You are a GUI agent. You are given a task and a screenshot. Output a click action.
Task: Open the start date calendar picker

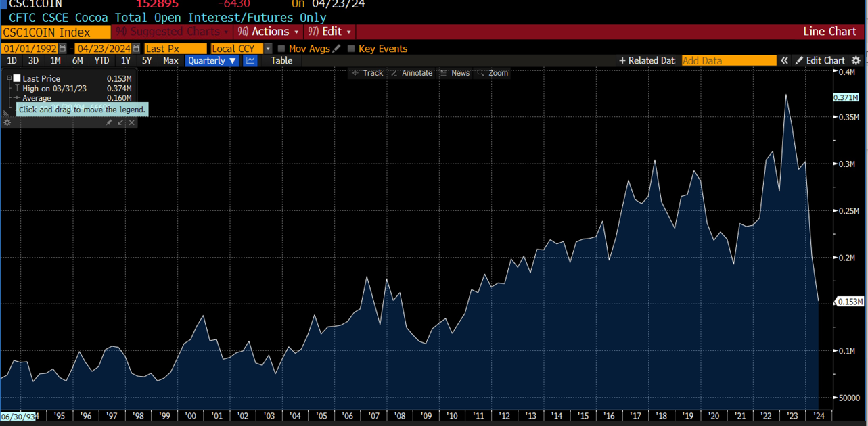(x=62, y=49)
